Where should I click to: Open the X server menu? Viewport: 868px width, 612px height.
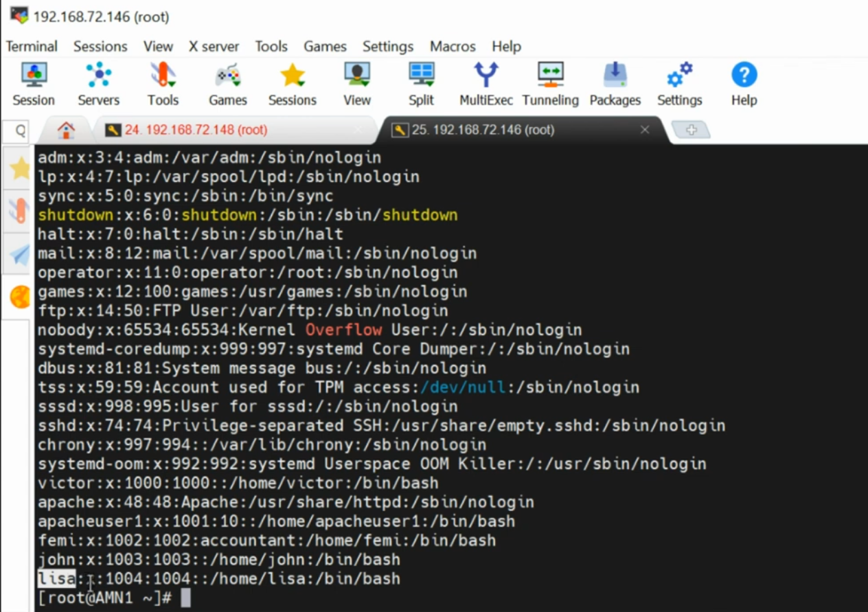pyautogui.click(x=214, y=46)
